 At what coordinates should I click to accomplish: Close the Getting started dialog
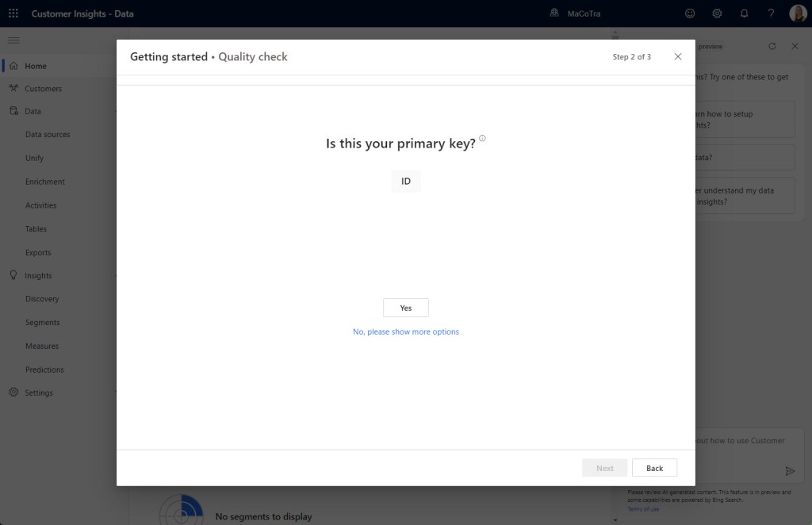[x=678, y=57]
